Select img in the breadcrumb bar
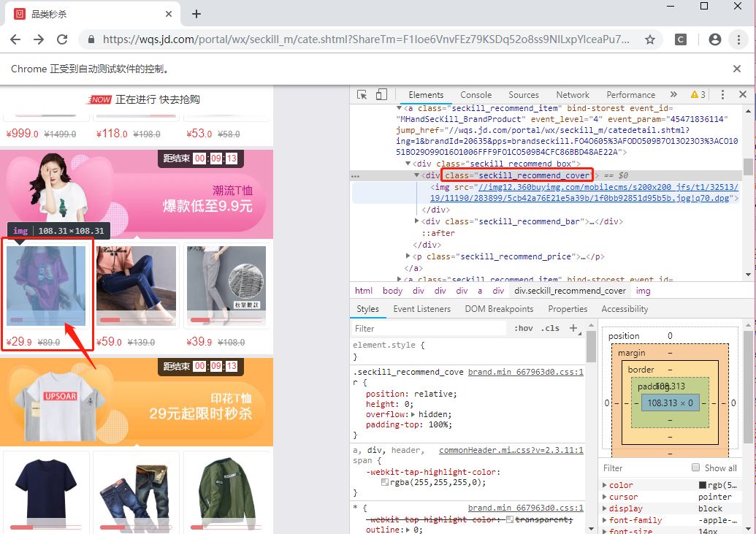 644,291
